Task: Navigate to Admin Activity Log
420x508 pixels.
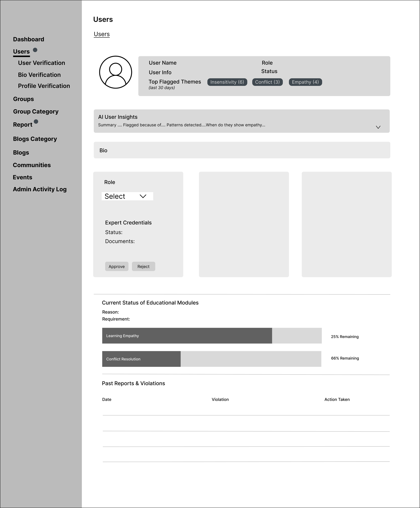Action: tap(40, 189)
